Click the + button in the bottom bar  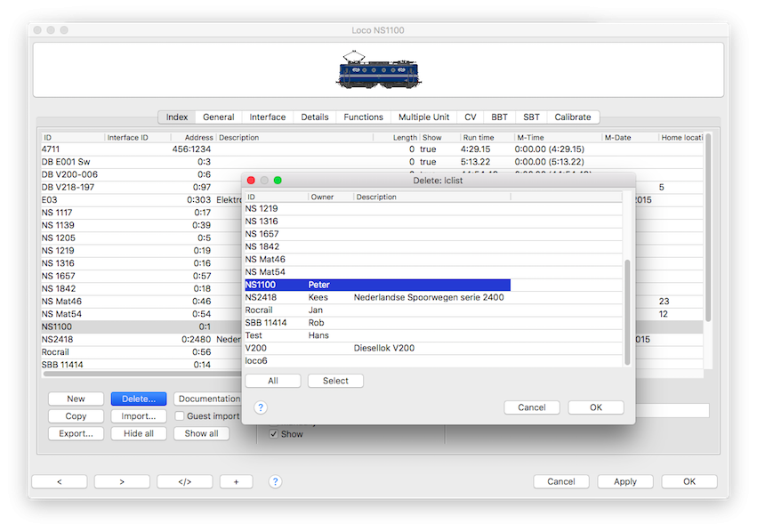[236, 481]
